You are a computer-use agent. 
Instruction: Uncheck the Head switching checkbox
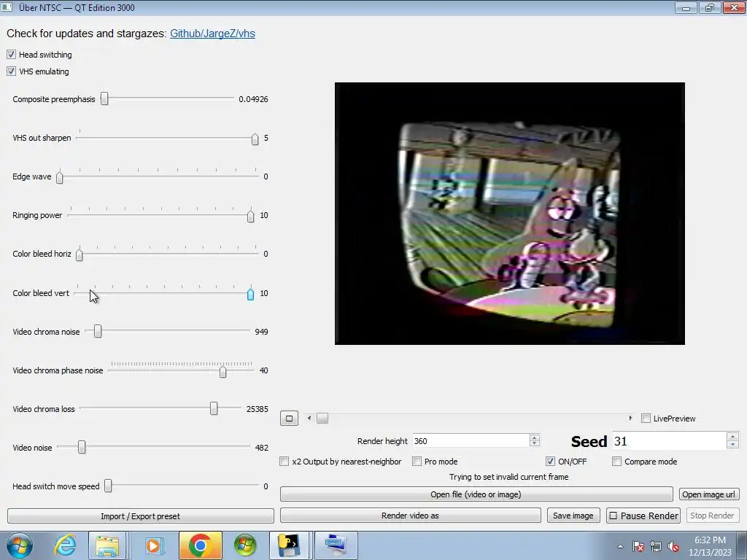point(11,54)
